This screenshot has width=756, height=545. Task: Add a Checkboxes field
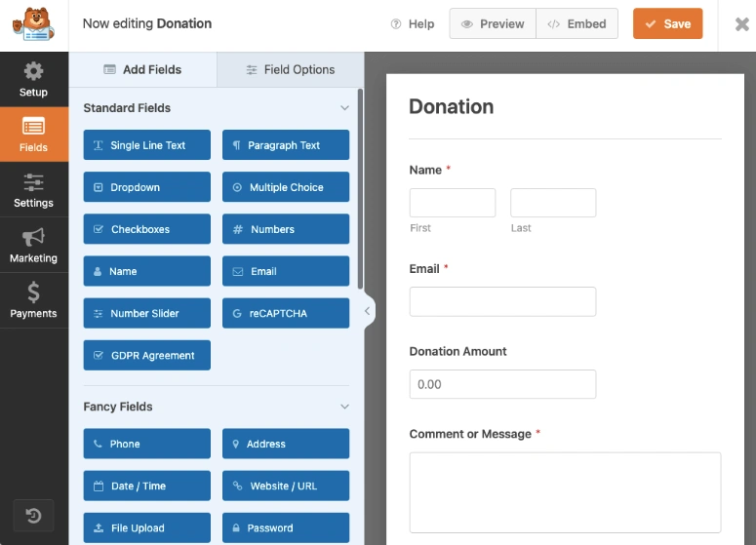coord(146,229)
